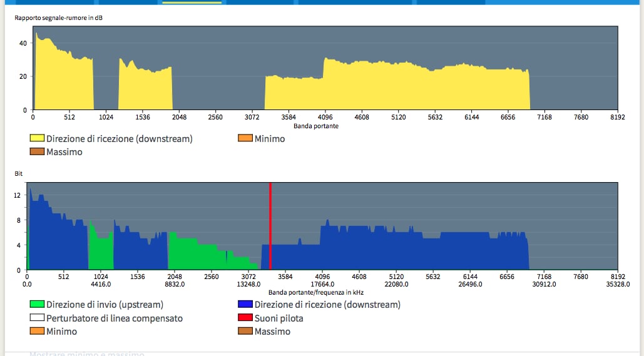
Task: Click the 'Bit' chart title label
Action: pyautogui.click(x=18, y=172)
